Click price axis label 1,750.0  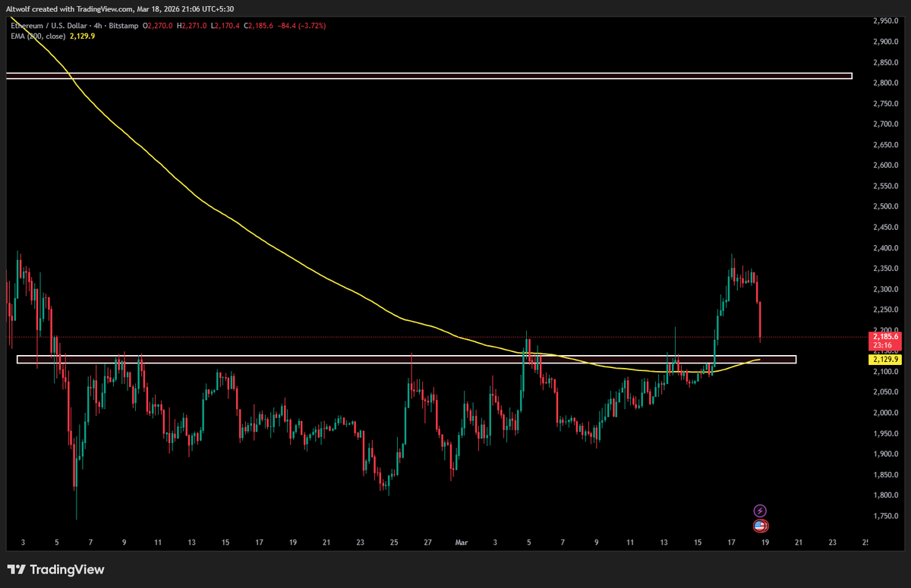[885, 516]
